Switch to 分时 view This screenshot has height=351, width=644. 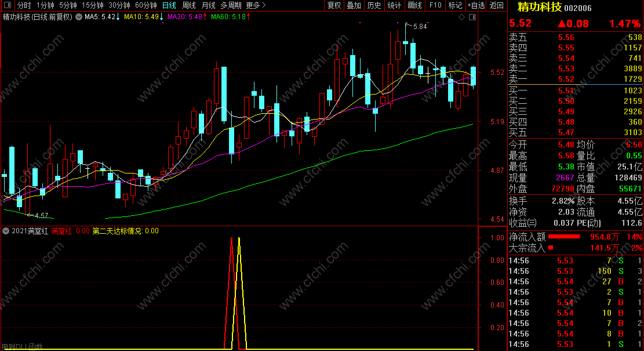[24, 5]
